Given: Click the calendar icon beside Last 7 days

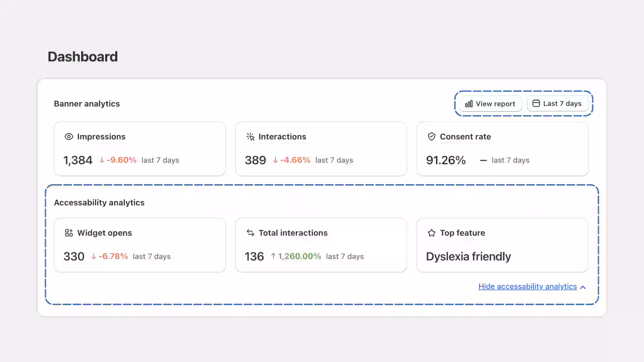Looking at the screenshot, I should 536,103.
